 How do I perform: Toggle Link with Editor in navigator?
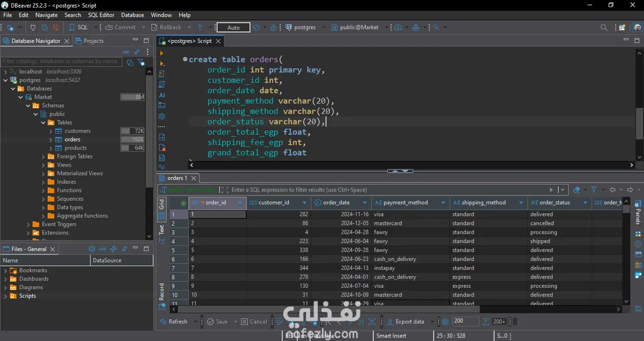(x=136, y=52)
